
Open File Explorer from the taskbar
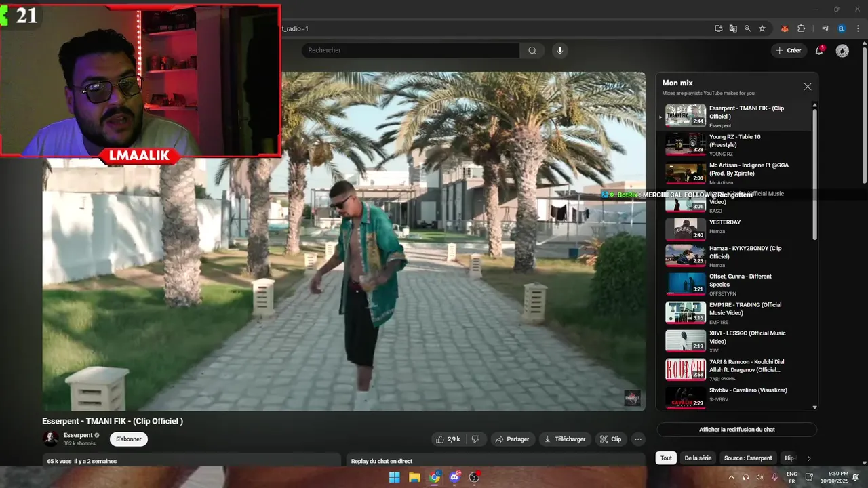pos(414,477)
